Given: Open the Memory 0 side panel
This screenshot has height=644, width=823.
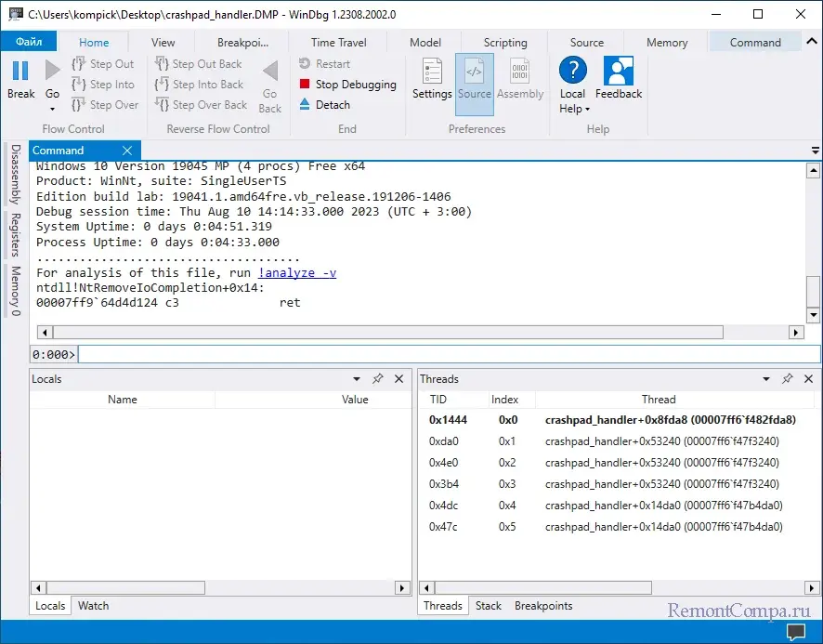Looking at the screenshot, I should coord(15,291).
